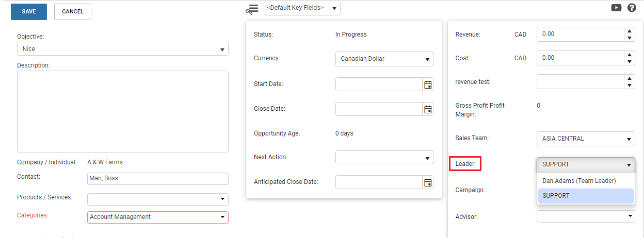Open the Currency dropdown
The width and height of the screenshot is (644, 238).
384,59
